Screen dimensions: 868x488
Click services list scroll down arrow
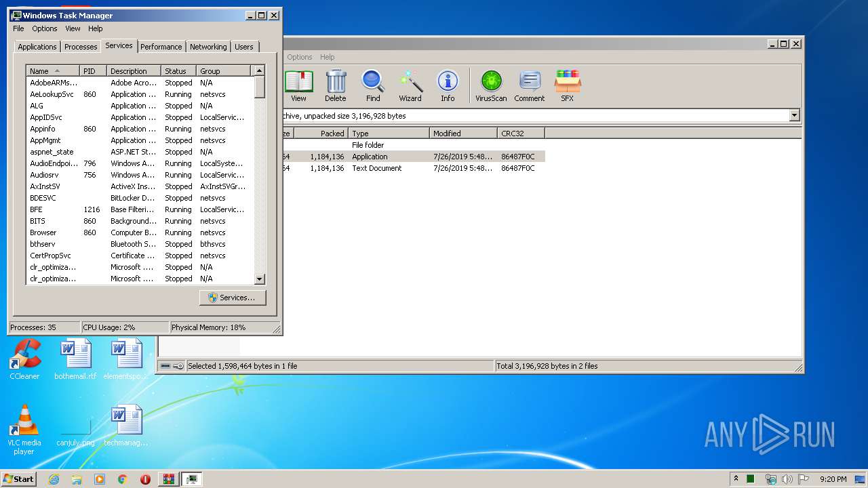pos(259,279)
